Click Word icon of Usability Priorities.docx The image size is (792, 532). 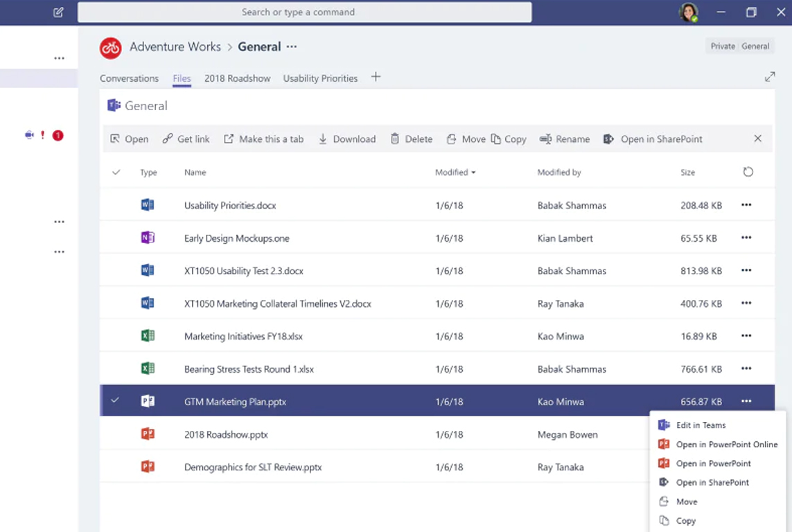pos(148,205)
